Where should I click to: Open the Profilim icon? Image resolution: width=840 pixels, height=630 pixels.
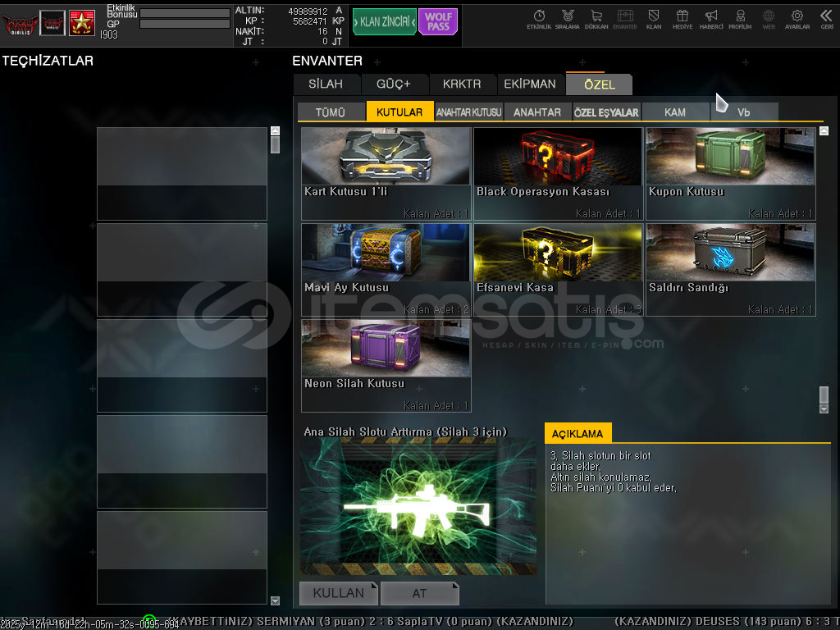[740, 18]
